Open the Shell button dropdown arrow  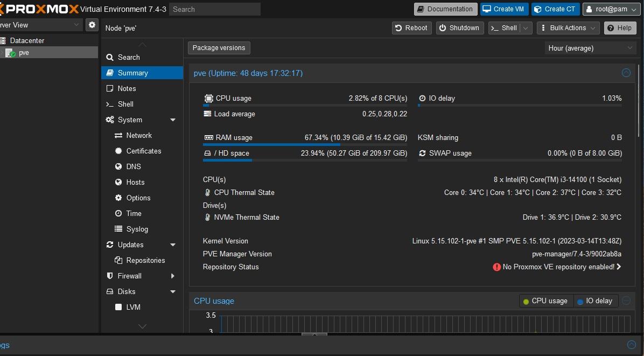click(526, 28)
